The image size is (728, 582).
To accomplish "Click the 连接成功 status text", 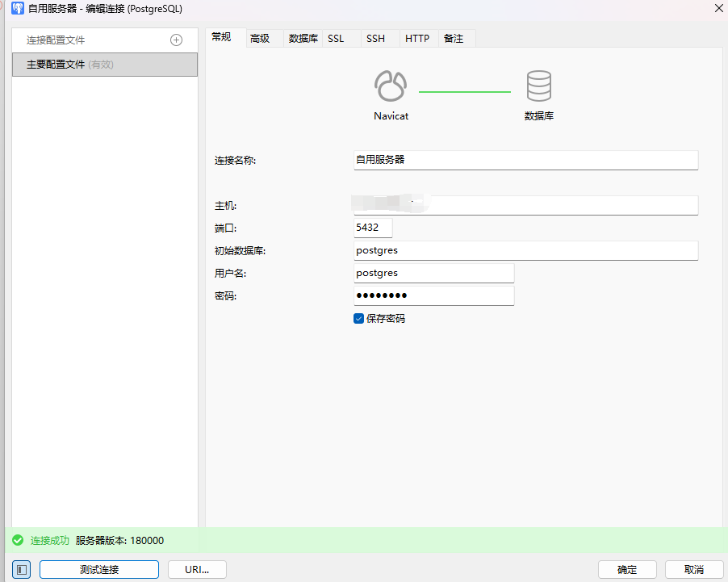I will (x=50, y=541).
